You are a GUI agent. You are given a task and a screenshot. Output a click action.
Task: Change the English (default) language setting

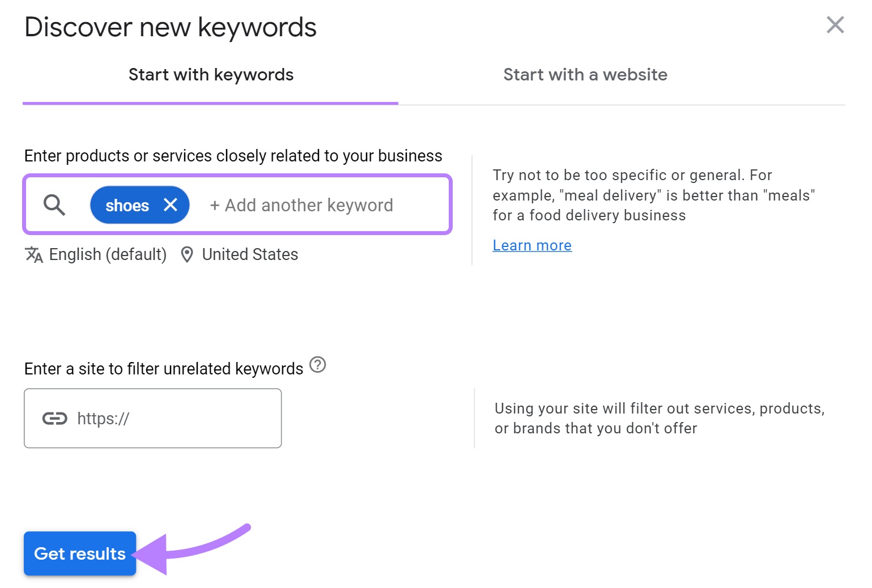pos(107,255)
